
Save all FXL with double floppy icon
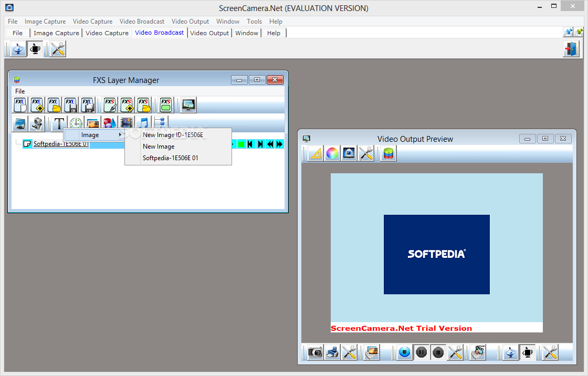tap(88, 105)
